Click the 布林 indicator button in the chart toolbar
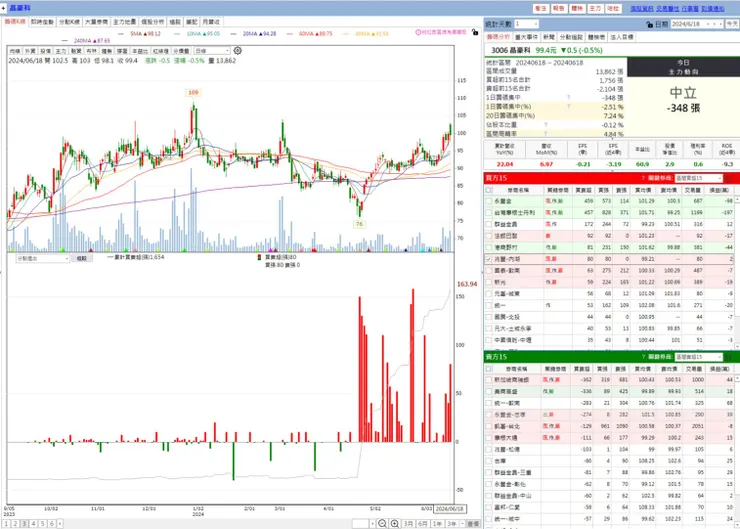 click(x=92, y=51)
